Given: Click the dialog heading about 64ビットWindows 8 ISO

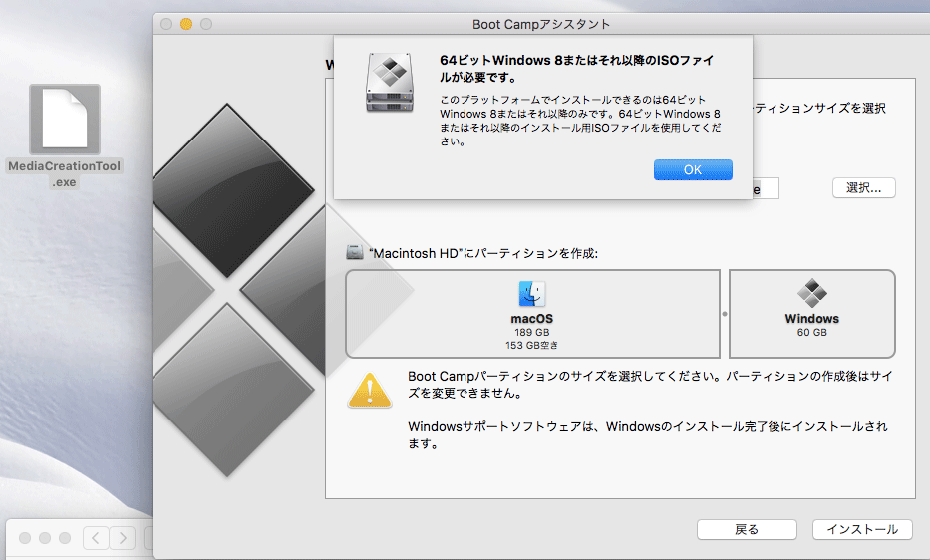Looking at the screenshot, I should click(x=576, y=68).
